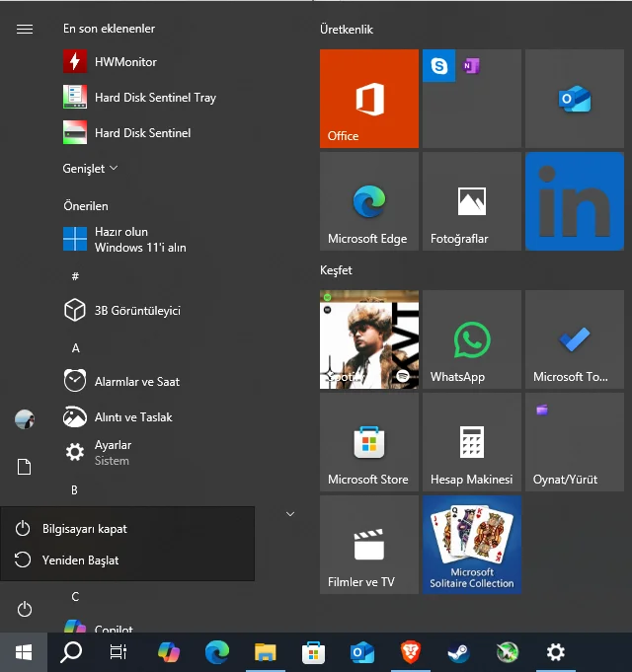The image size is (632, 672).
Task: Expand the Genişlet recently added list
Action: [x=90, y=169]
